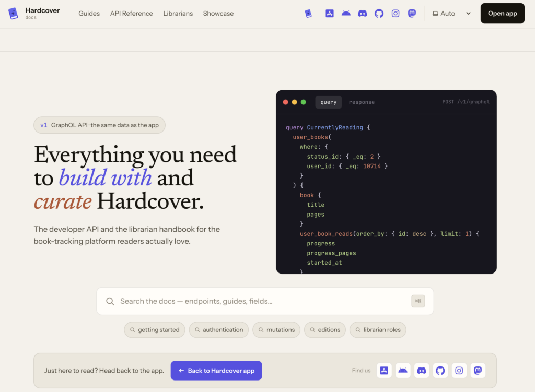Open the Android icon in header
This screenshot has width=535, height=392.
point(346,13)
